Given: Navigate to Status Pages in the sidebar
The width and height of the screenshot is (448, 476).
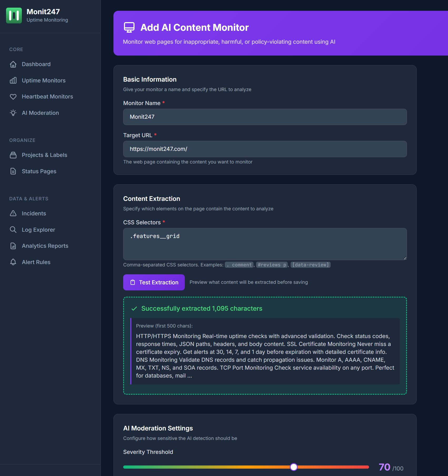Looking at the screenshot, I should pos(39,171).
